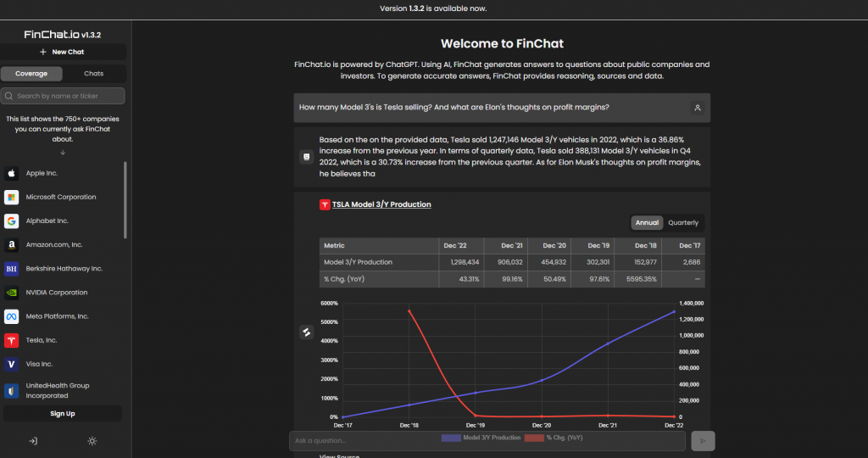868x458 pixels.
Task: Toggle Model 3/Y Production legend swatch
Action: pos(451,438)
